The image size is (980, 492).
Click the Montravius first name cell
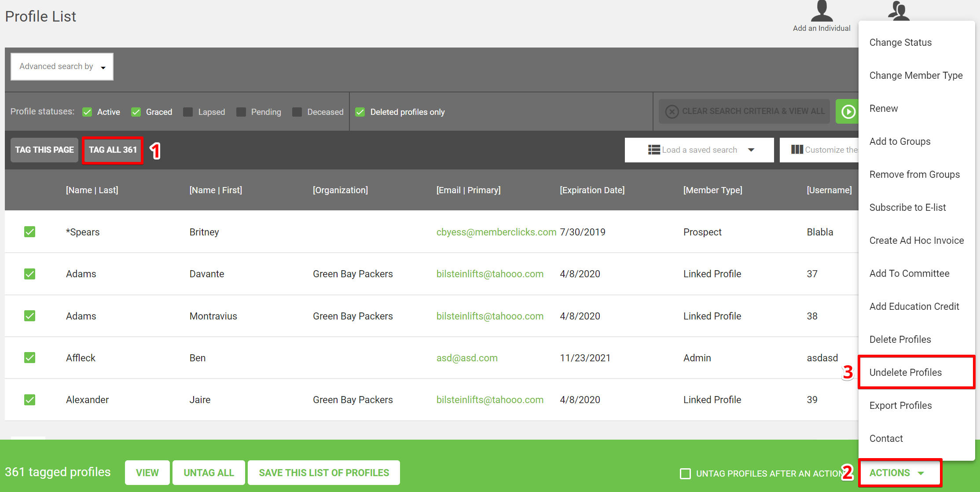[213, 316]
